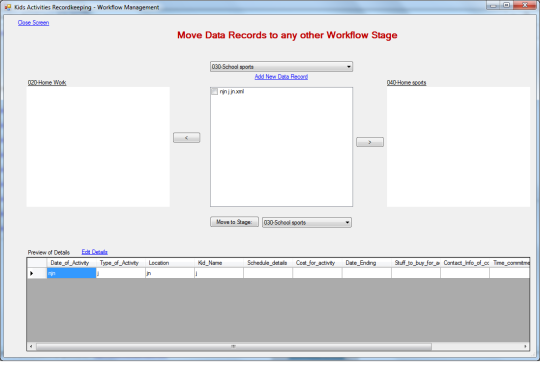Select the Cost_for_activity column header
The image size is (540, 366).
coord(318,263)
